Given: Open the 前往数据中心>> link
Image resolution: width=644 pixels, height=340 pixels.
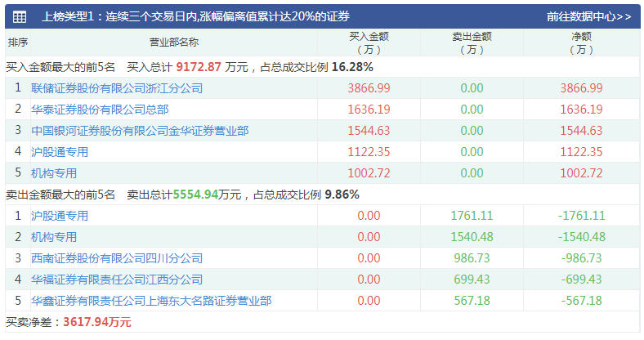Looking at the screenshot, I should (588, 16).
